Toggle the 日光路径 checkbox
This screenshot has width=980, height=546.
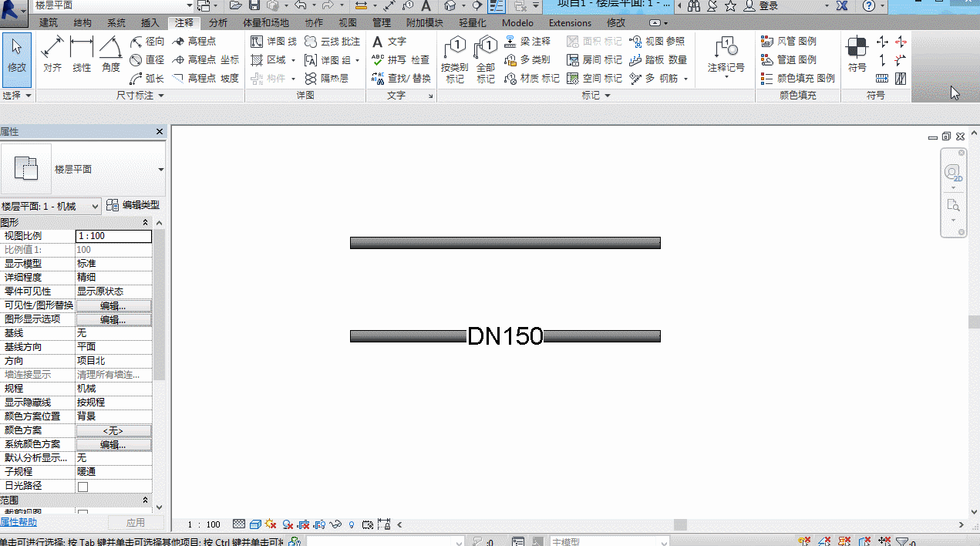83,487
